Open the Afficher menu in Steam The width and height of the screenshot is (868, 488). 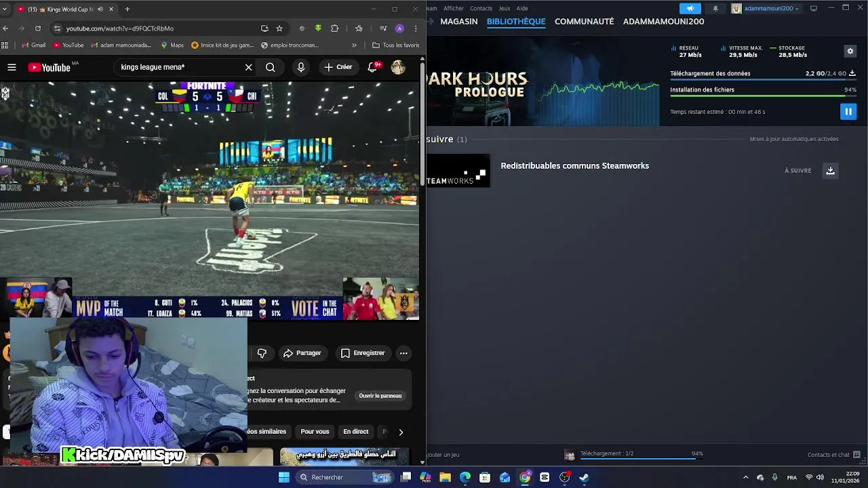(x=454, y=8)
